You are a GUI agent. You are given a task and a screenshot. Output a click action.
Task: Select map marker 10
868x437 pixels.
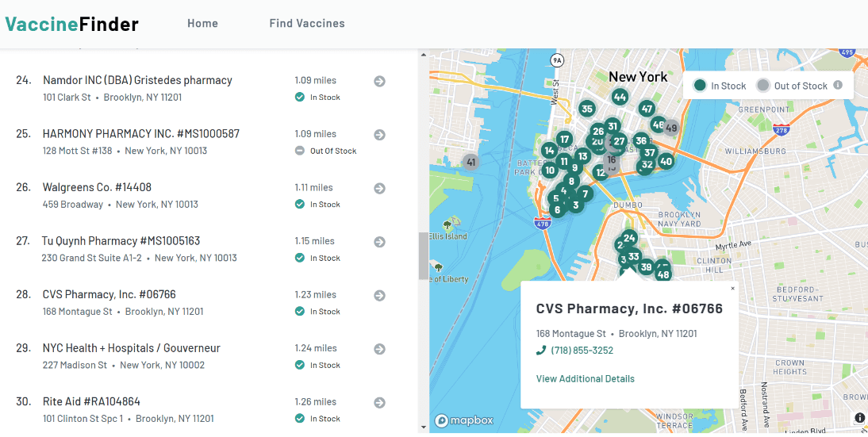point(550,171)
